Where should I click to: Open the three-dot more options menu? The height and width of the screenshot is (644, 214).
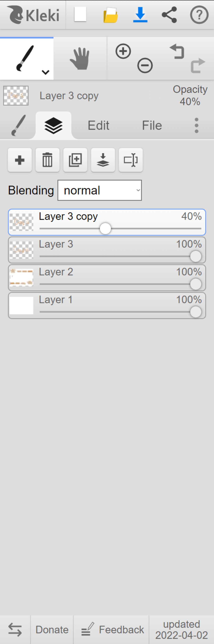pos(196,125)
